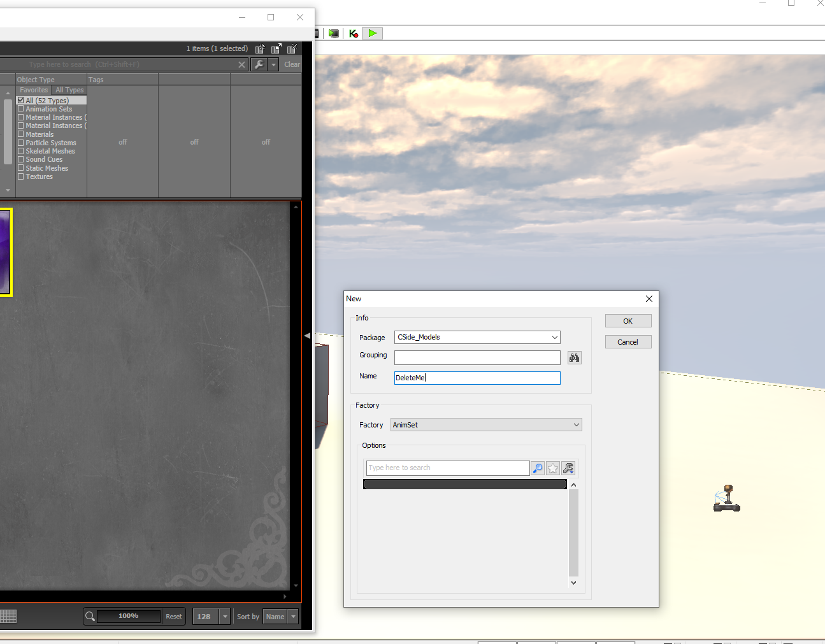This screenshot has height=644, width=825.
Task: Enable Sound Cues filter checkbox
Action: 21,159
